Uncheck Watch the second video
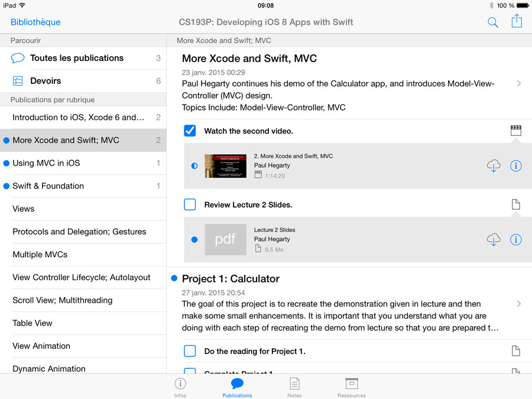 [190, 131]
